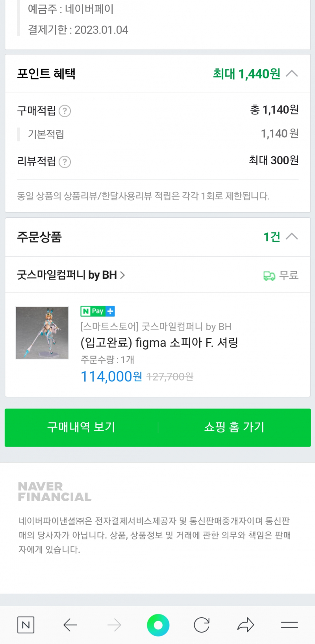Open help for 구매적립 question mark

[65, 111]
